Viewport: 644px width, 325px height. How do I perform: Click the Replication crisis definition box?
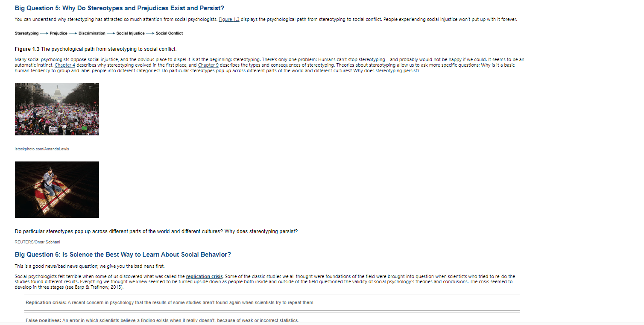point(272,302)
